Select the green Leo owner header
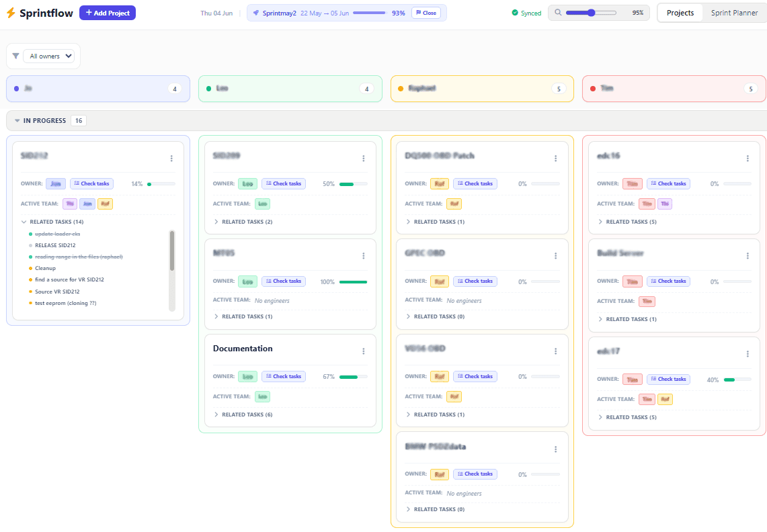The width and height of the screenshot is (767, 532). (x=290, y=89)
